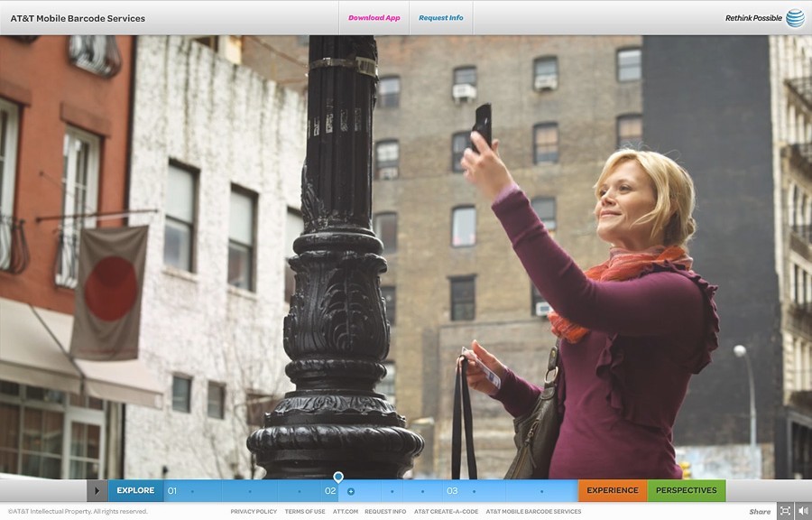Image resolution: width=812 pixels, height=520 pixels.
Task: Click the AT&T globe logo
Action: (x=795, y=18)
